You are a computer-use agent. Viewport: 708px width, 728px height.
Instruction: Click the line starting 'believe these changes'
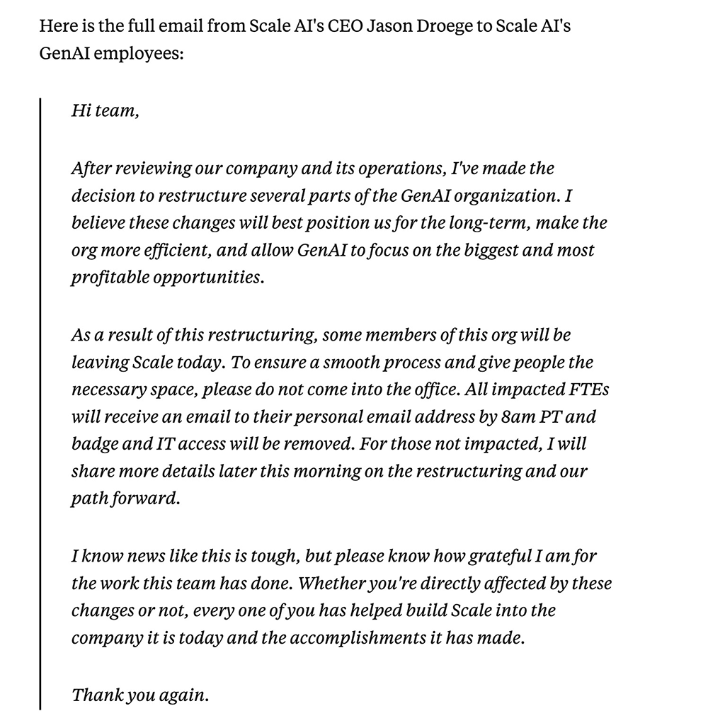click(x=339, y=223)
